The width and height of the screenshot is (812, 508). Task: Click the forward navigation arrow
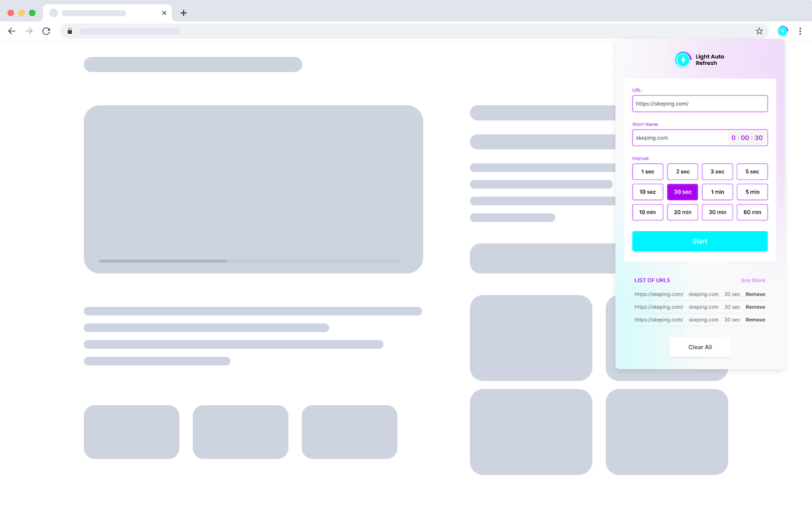tap(29, 30)
